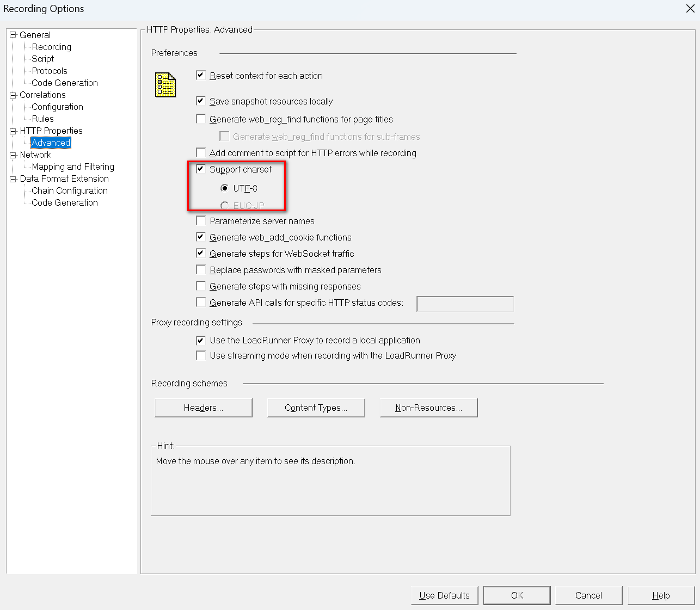Open the Headers recording scheme
The height and width of the screenshot is (610, 700).
tap(204, 408)
